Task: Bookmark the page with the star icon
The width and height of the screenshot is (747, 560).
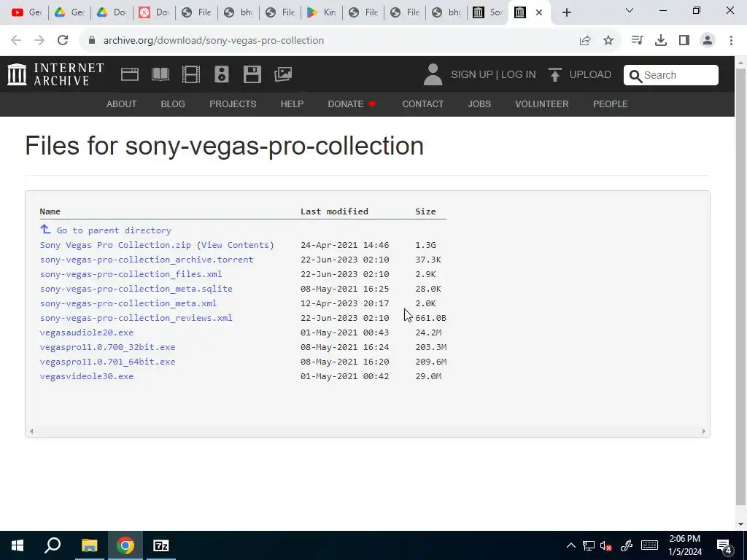Action: point(608,41)
